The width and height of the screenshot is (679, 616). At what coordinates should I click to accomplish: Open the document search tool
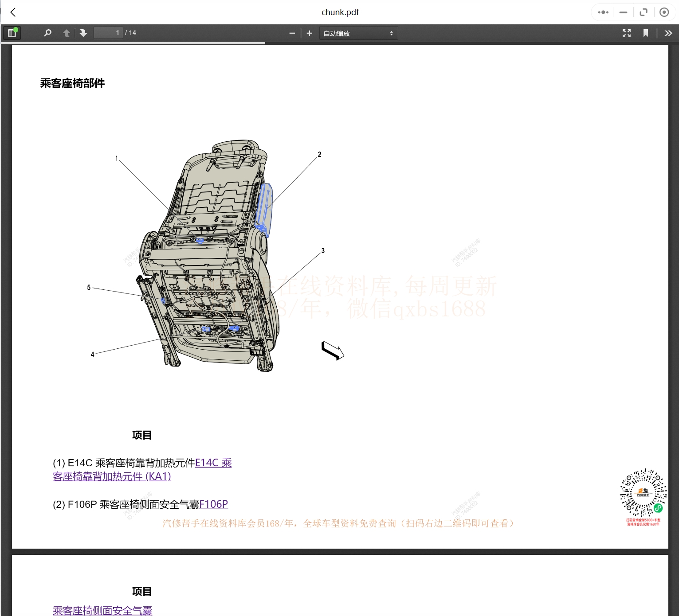tap(47, 33)
